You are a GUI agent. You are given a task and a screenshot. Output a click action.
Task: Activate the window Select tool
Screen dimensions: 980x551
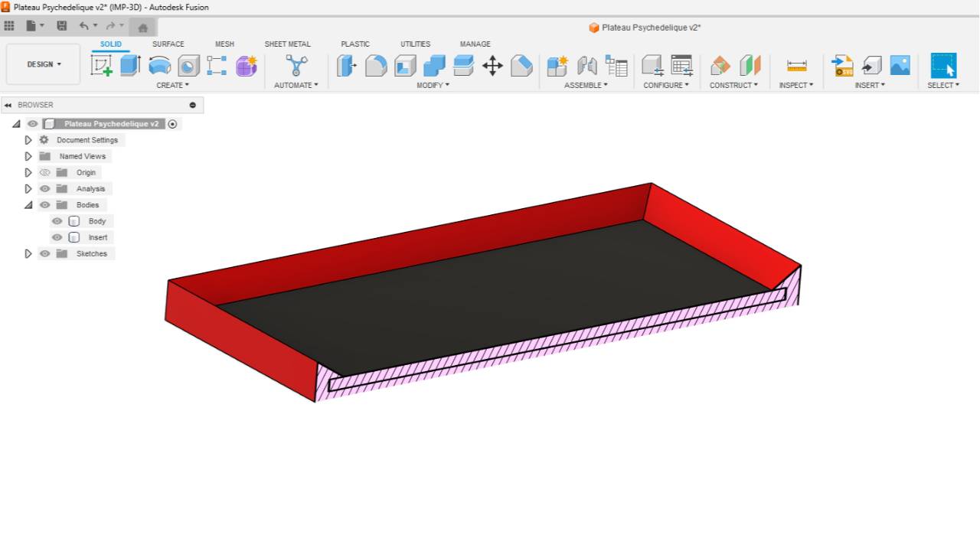(943, 66)
